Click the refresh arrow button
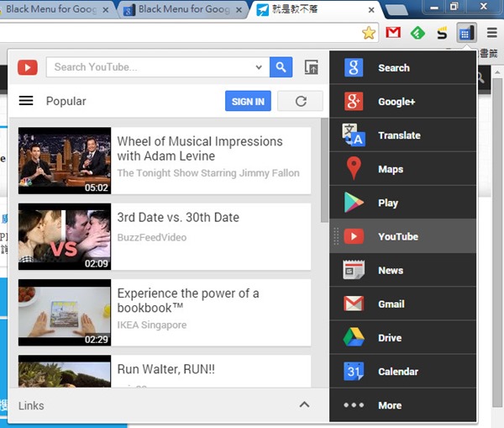This screenshot has width=504, height=428. tap(300, 101)
